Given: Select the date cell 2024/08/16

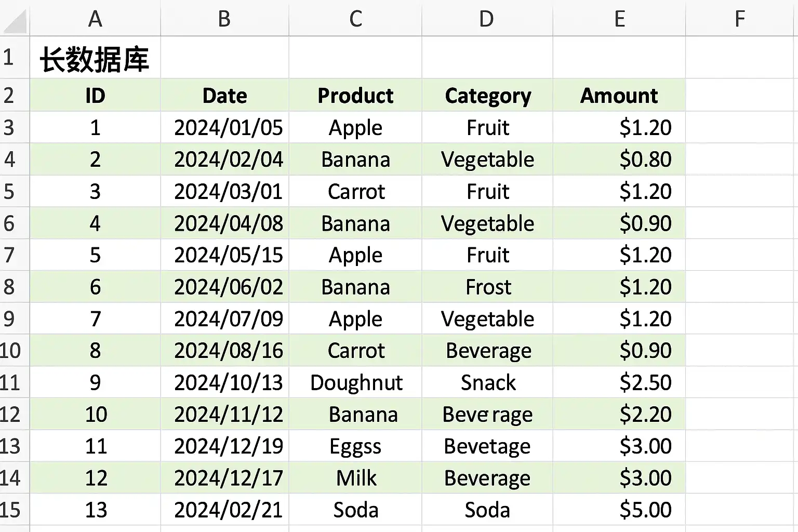Looking at the screenshot, I should coord(225,351).
